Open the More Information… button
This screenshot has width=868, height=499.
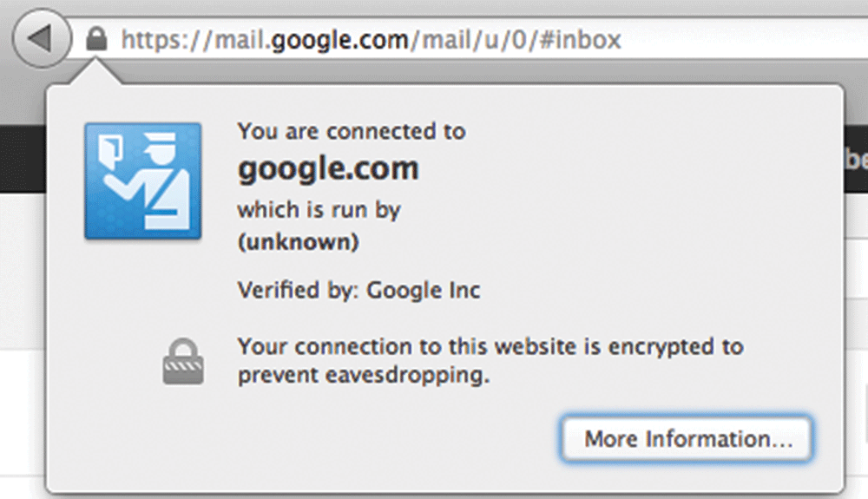(687, 439)
